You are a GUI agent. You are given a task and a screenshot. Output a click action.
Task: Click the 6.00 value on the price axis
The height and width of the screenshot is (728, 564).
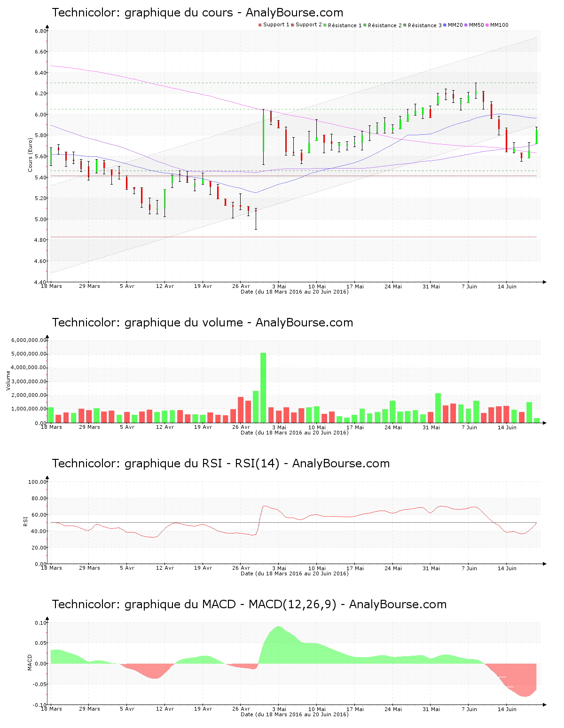40,115
